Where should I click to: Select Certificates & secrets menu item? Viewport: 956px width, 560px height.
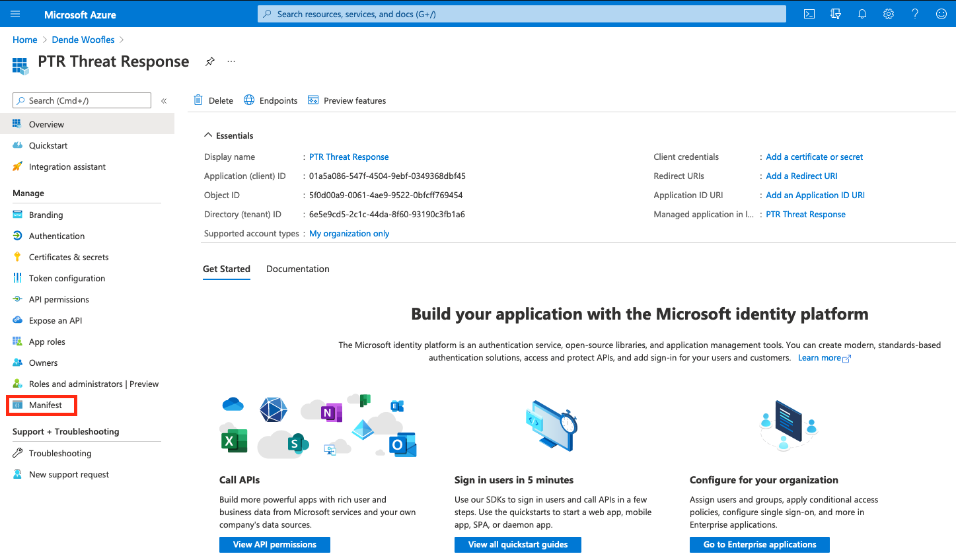(x=68, y=257)
